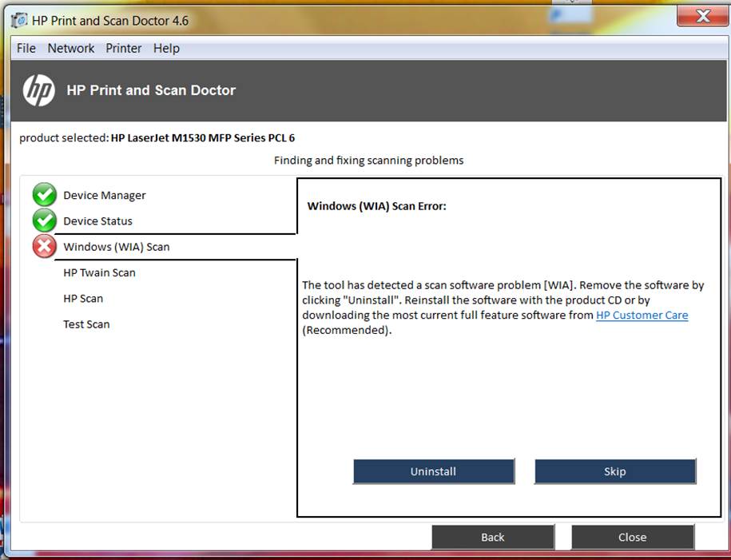Click the red error icon for WIA Scan
731x560 pixels.
pyautogui.click(x=44, y=247)
